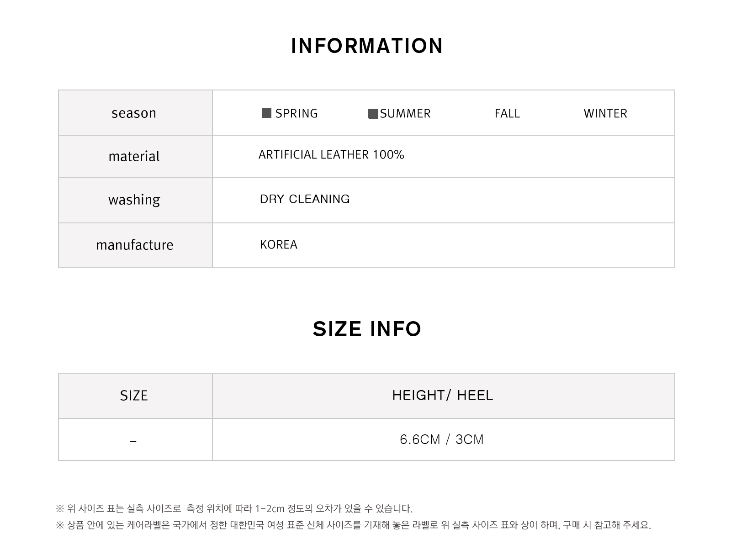Click the HEIGHT/ HEEL column header
The width and height of the screenshot is (731, 560).
443,395
